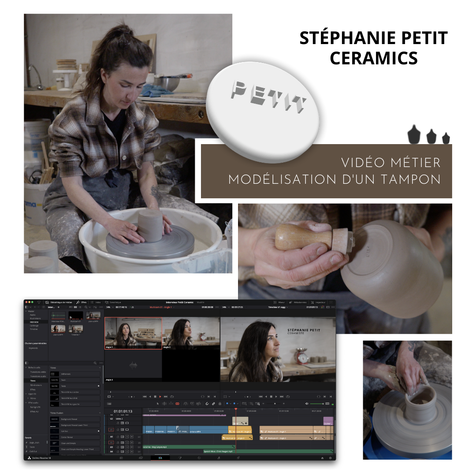Switch to the Edit page tab

[160, 458]
